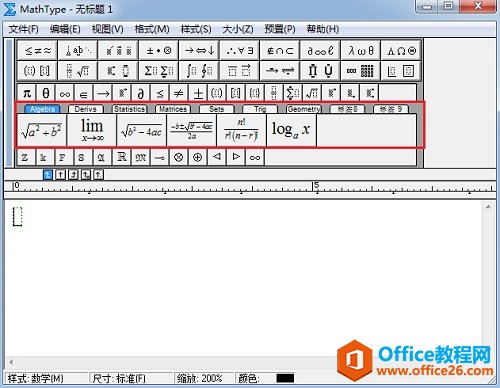The height and width of the screenshot is (388, 500).
Task: Open the products and set theory templates palette
Action: click(320, 71)
